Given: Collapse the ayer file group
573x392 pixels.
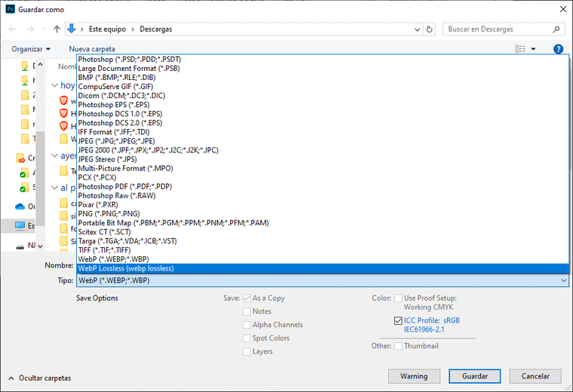Looking at the screenshot, I should (x=55, y=155).
